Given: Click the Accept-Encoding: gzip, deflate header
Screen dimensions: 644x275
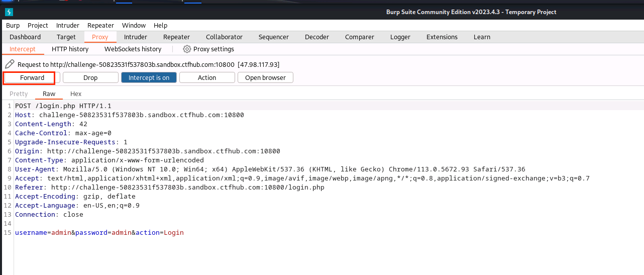Looking at the screenshot, I should [75, 196].
